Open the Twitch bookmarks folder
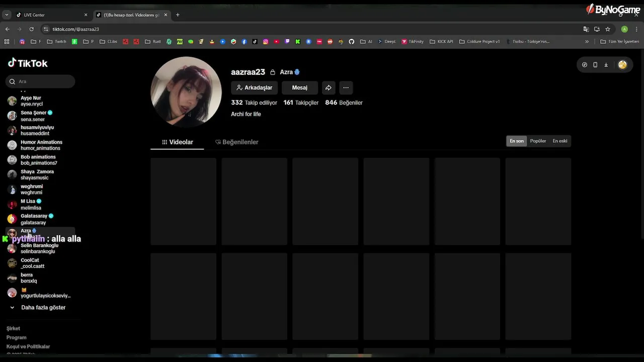Viewport: 644px width, 362px height. click(x=57, y=42)
